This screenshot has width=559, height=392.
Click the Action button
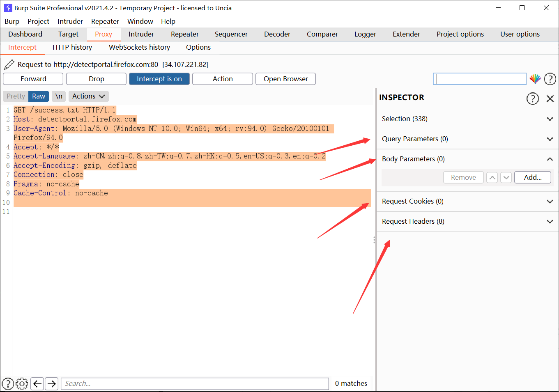click(x=223, y=79)
